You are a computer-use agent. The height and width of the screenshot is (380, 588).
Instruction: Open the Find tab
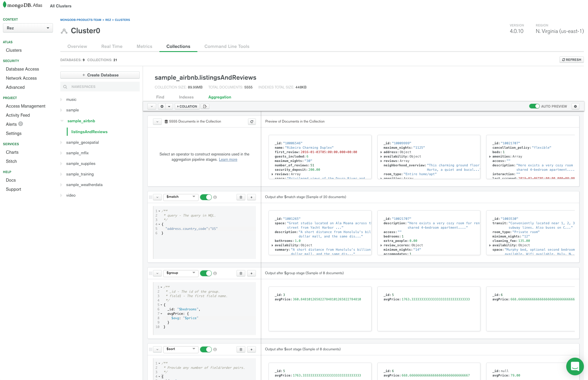click(160, 97)
